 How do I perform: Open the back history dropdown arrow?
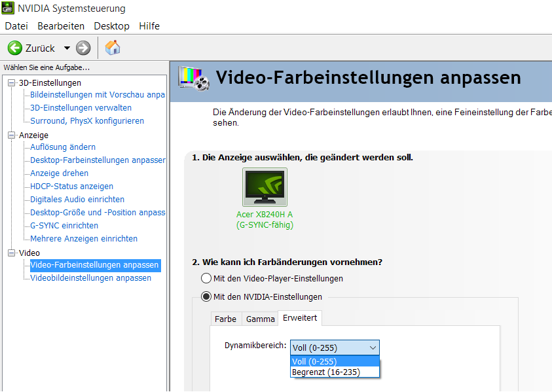coord(67,48)
